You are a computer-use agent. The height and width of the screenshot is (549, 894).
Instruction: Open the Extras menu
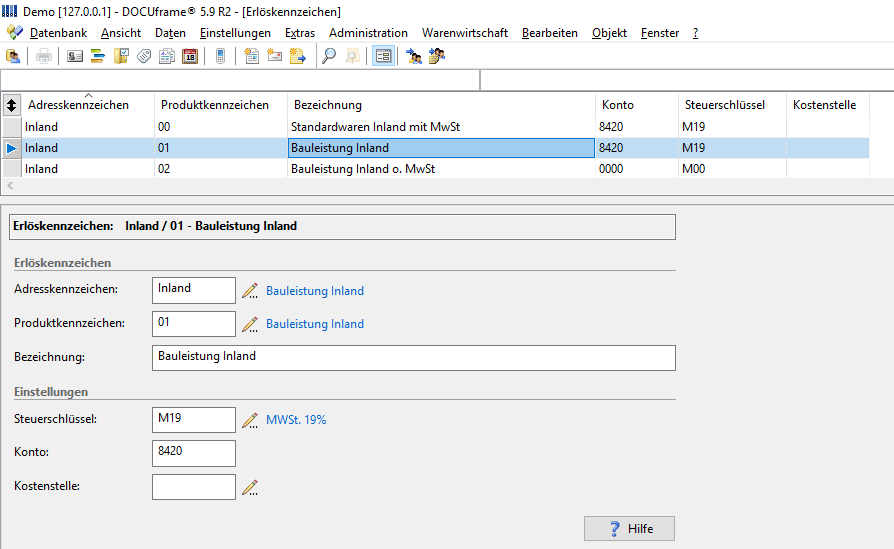coord(300,33)
